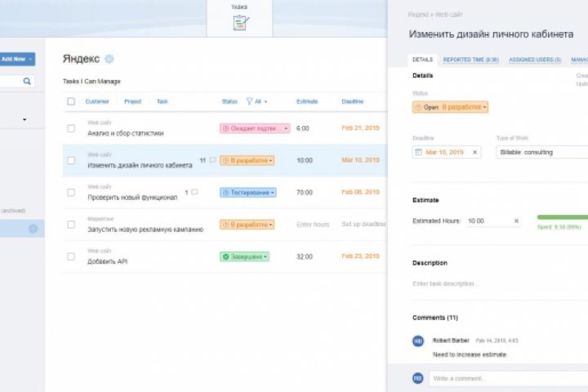Sort by Project column header
588x392 pixels.
133,101
